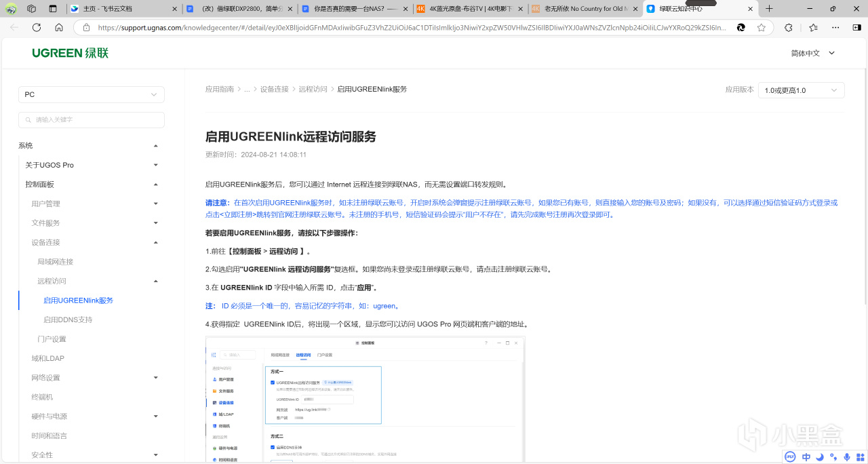Close the 你是否真的需要一台NAS tab
Screen dimensions: 868x464
coord(406,9)
